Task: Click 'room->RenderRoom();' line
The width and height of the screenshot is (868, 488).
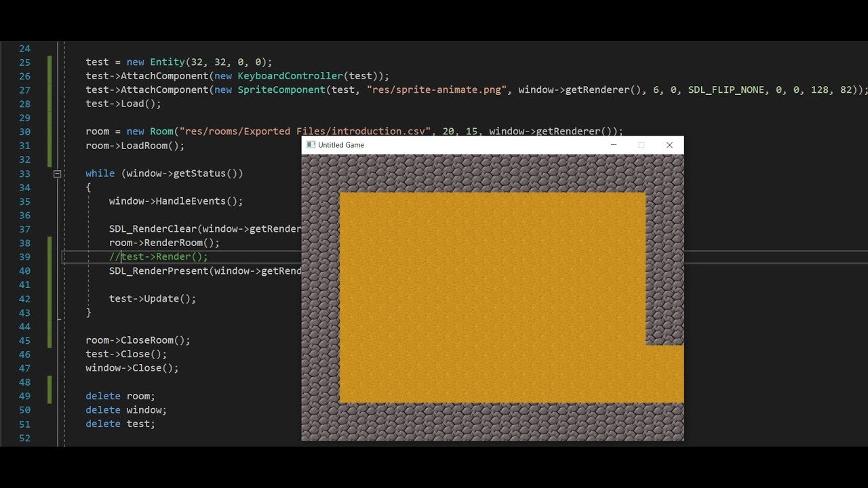Action: click(x=165, y=243)
